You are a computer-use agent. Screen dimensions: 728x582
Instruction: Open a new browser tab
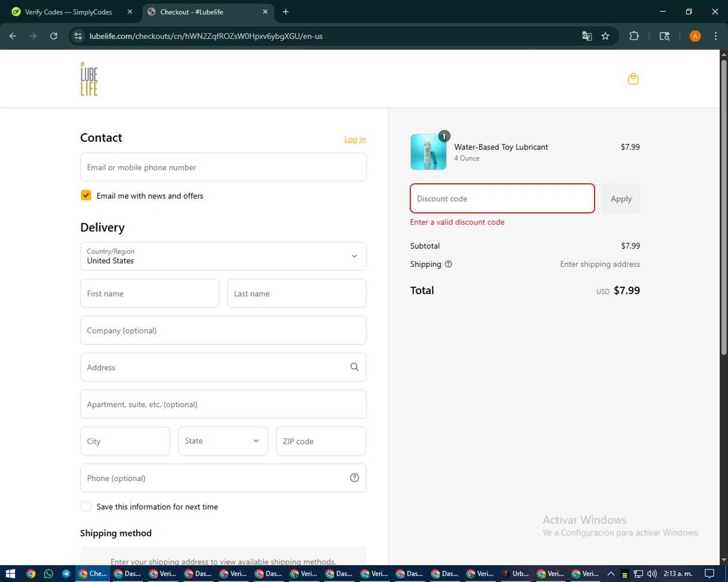(285, 12)
